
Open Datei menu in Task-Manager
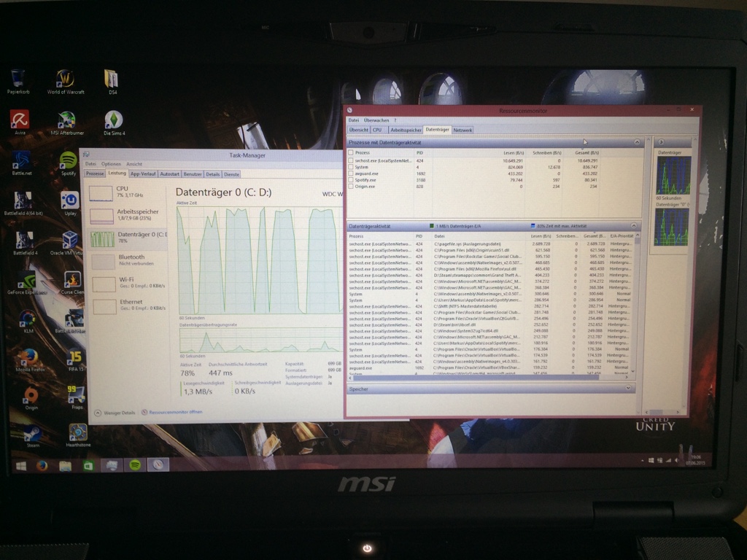90,164
